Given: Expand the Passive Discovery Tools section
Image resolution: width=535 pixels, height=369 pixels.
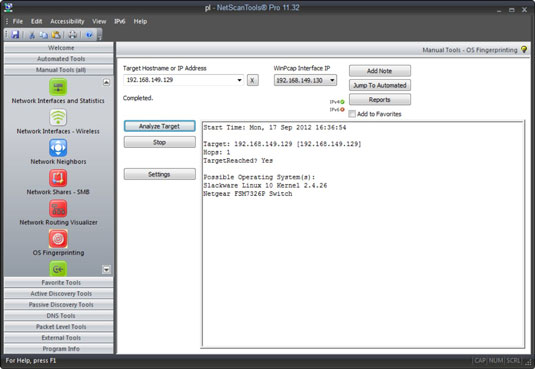Looking at the screenshot, I should [59, 304].
